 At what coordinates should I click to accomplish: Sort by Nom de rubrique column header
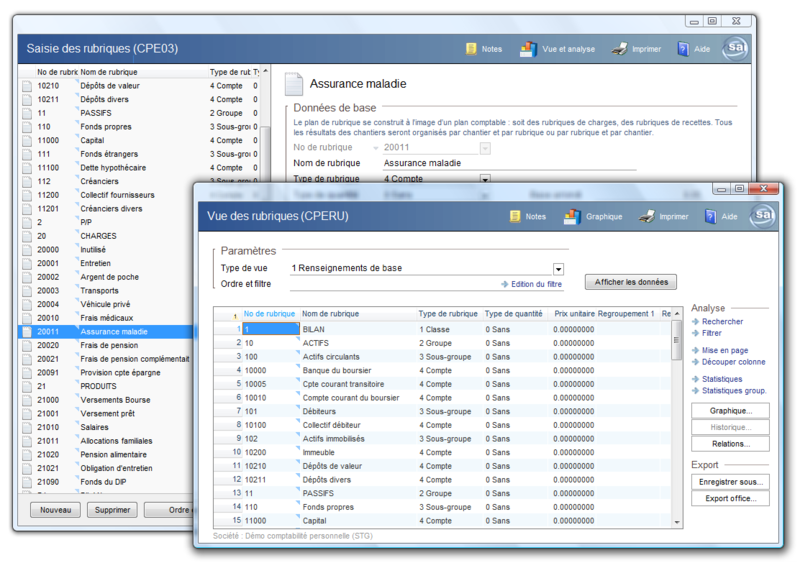tap(332, 313)
